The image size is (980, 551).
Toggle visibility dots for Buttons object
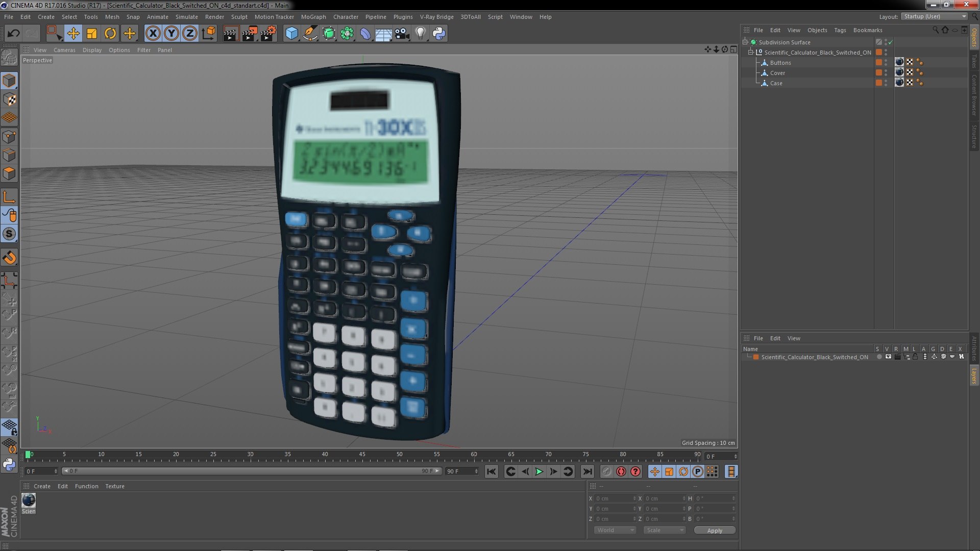[886, 63]
